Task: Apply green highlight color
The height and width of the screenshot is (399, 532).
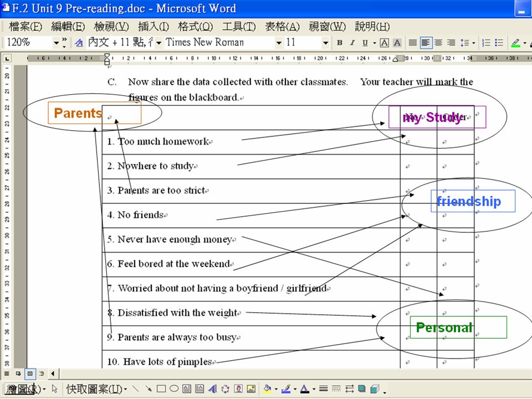Action: [x=516, y=43]
